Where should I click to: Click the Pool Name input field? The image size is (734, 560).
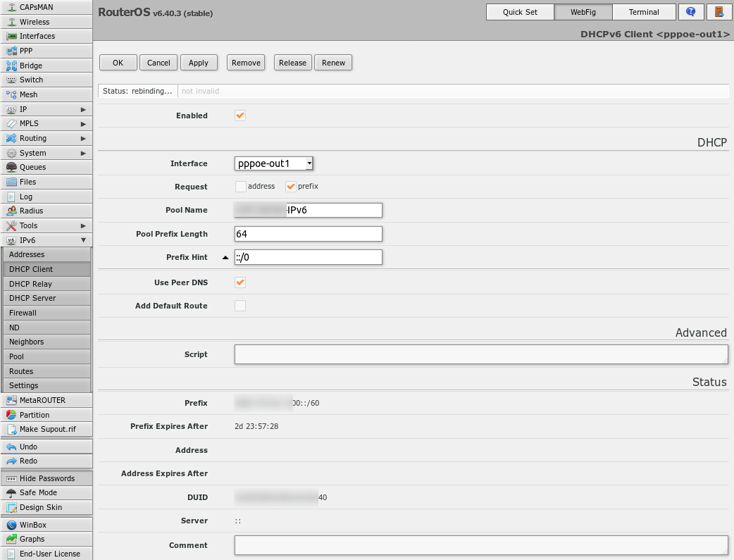[309, 210]
